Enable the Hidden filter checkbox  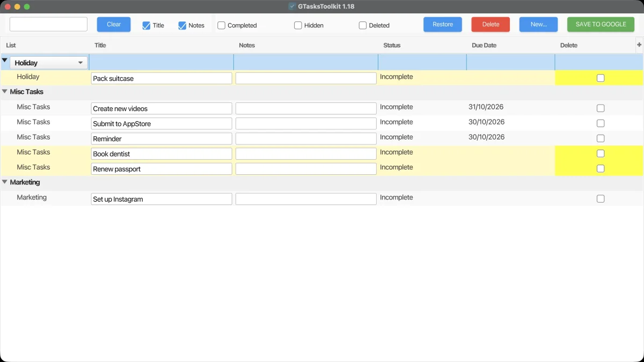(298, 25)
